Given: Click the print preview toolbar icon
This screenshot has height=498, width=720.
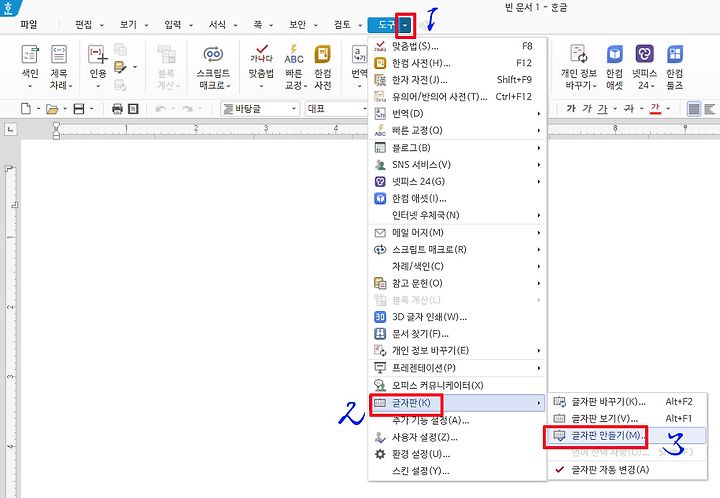Looking at the screenshot, I should coord(133,109).
